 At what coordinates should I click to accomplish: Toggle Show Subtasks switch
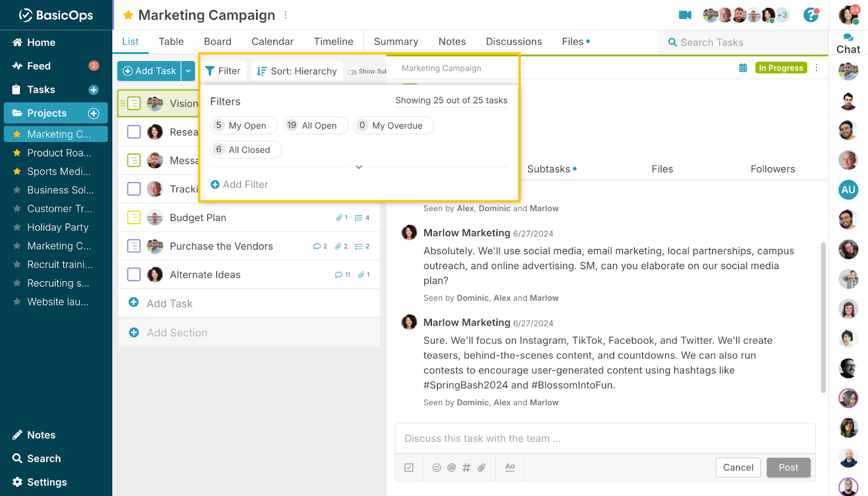point(353,71)
